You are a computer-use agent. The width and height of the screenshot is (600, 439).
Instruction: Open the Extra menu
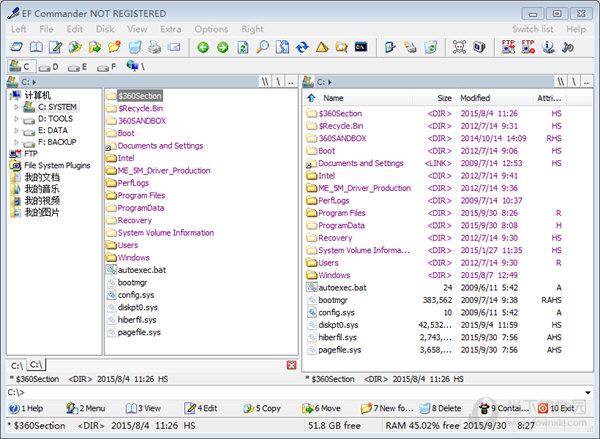click(x=171, y=29)
